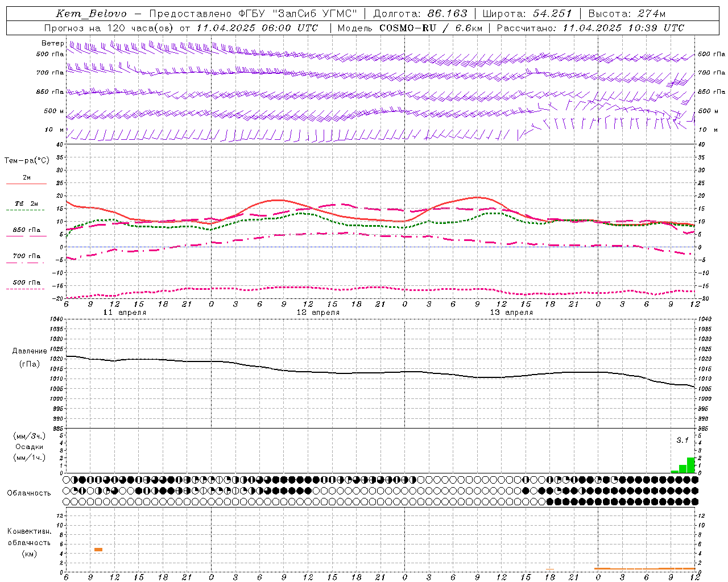Click the precipitation total value 3.1

point(682,440)
